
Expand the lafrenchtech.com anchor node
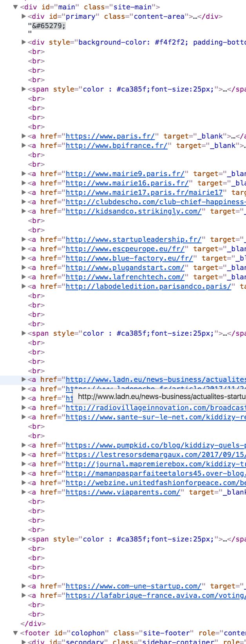pos(24,277)
